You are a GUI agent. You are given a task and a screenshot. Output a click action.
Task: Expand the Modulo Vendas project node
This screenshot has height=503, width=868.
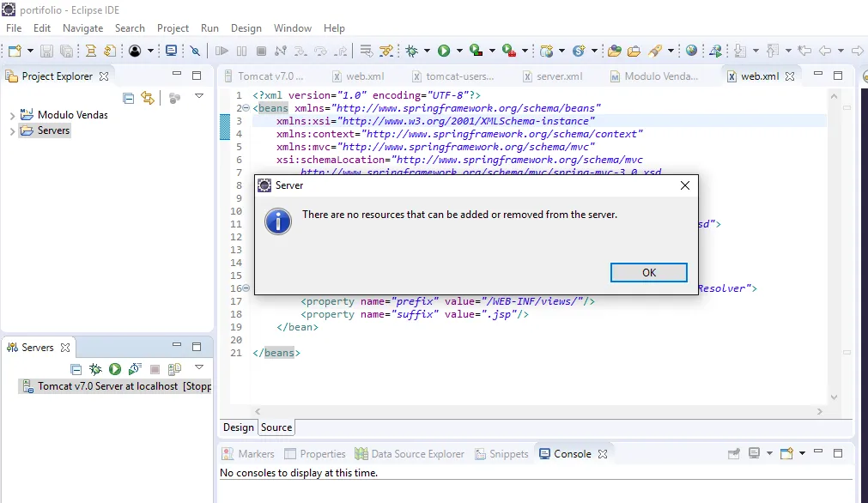pos(12,115)
